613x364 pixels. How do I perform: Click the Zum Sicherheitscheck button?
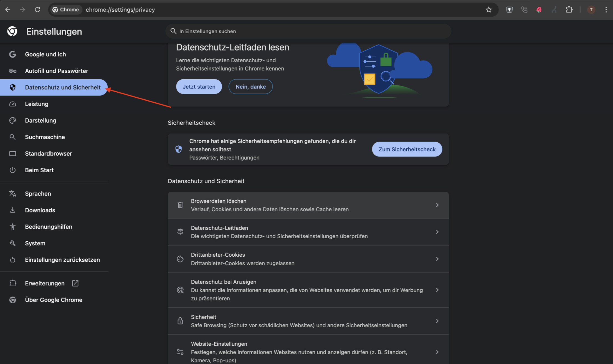pyautogui.click(x=407, y=149)
